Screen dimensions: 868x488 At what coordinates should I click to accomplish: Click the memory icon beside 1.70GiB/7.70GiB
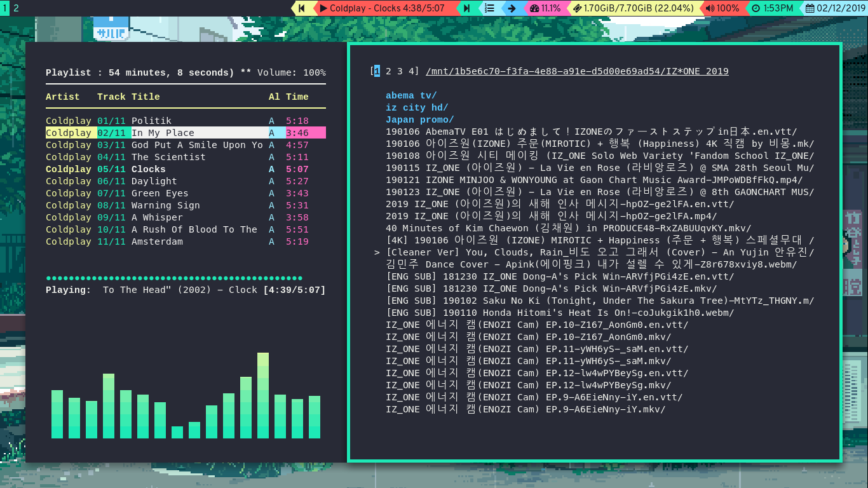click(x=576, y=8)
